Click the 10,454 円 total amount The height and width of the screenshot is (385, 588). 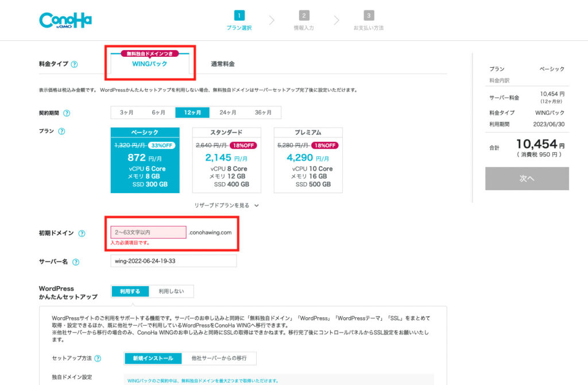click(x=540, y=144)
